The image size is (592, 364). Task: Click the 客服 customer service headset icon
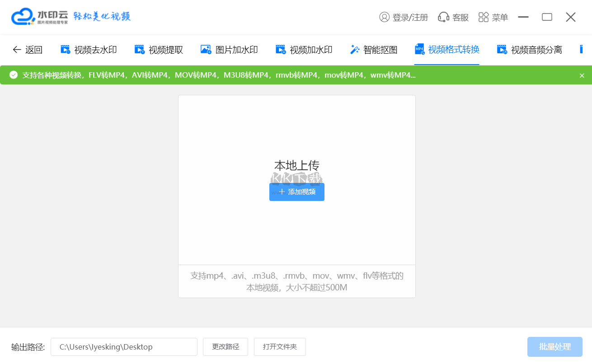click(x=442, y=17)
